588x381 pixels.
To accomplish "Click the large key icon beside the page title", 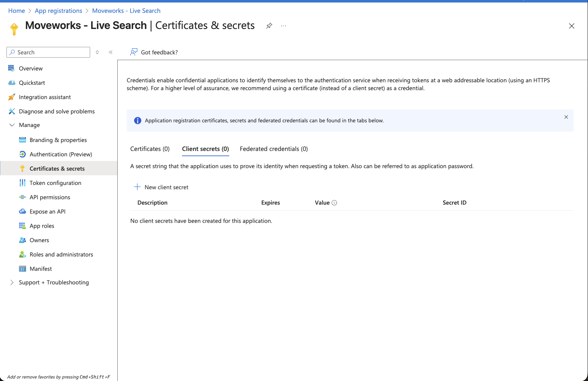I will point(14,29).
